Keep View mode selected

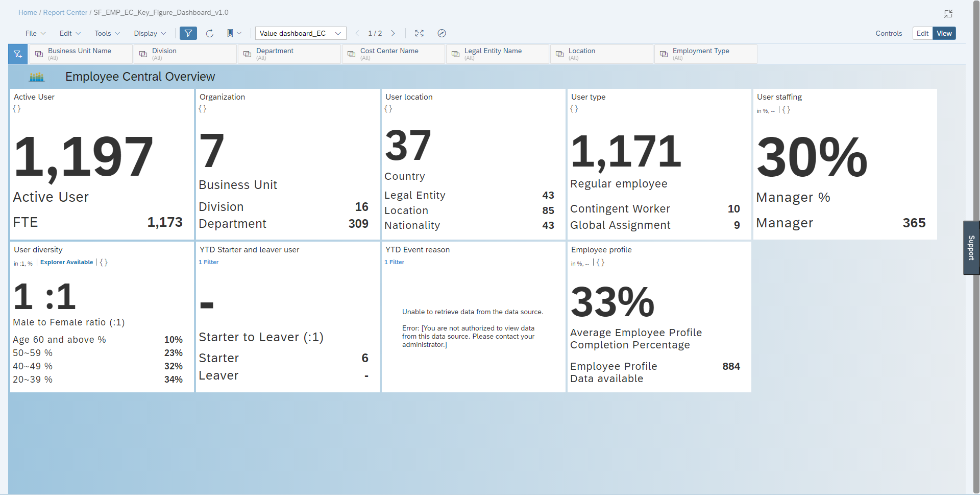[944, 33]
